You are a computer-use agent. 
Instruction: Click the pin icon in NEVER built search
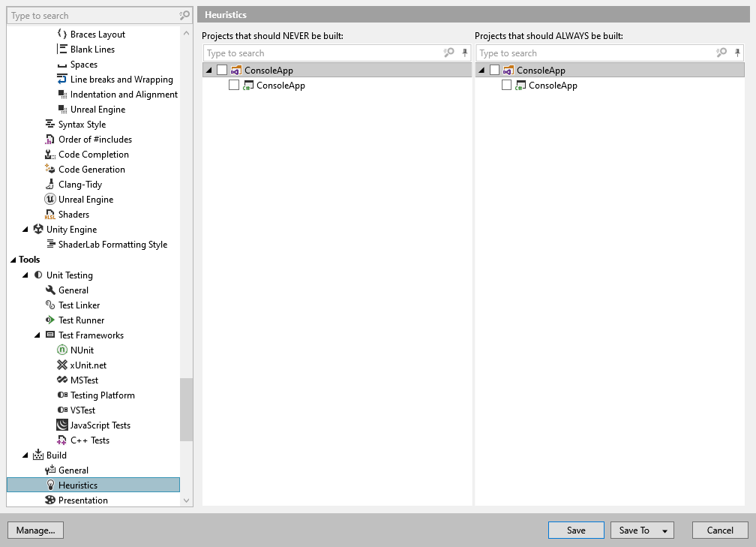point(465,53)
